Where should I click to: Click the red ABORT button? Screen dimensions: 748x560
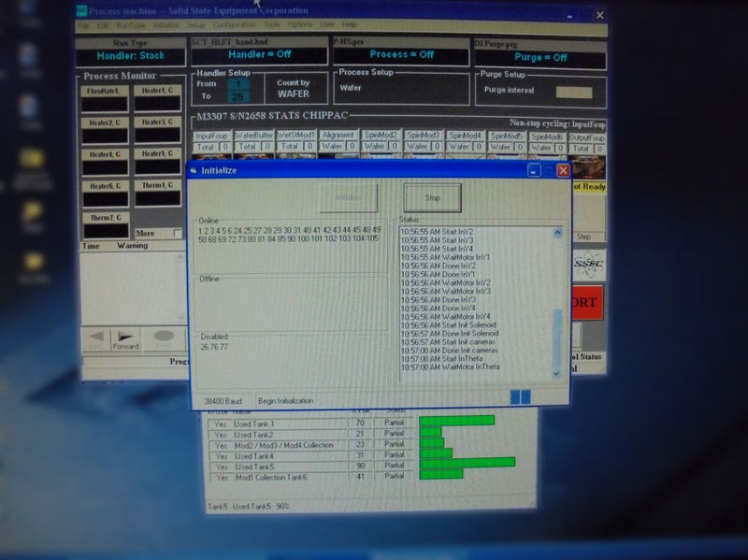[x=587, y=302]
